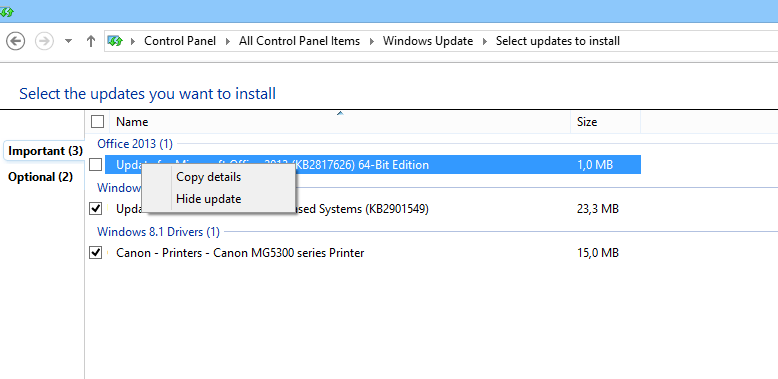Expand arrow after Control Panel breadcrumb
778x379 pixels.
click(x=228, y=41)
